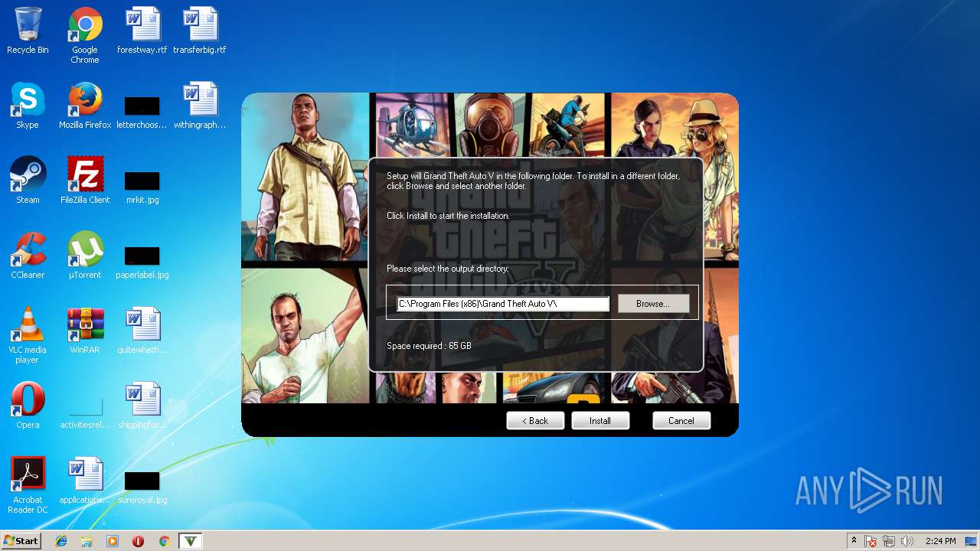This screenshot has height=551, width=980.
Task: Open the Acrobat Reader DC shortcut
Action: [28, 485]
